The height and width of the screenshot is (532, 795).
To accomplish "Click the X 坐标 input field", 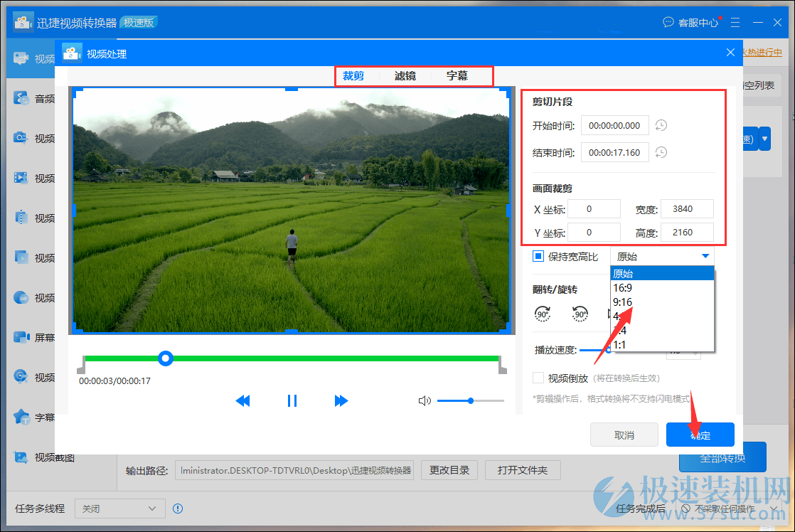I will [x=594, y=209].
